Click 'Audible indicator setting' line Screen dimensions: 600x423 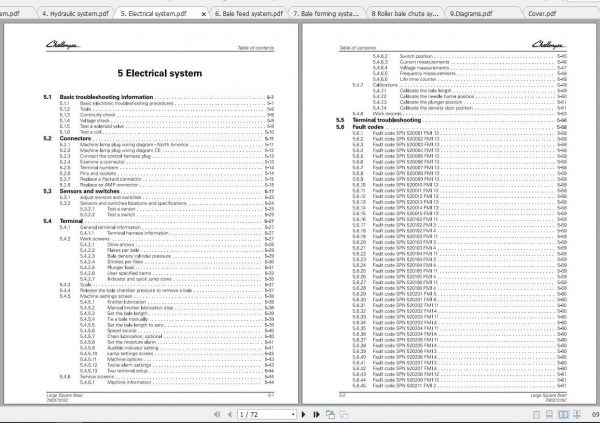[x=177, y=348]
